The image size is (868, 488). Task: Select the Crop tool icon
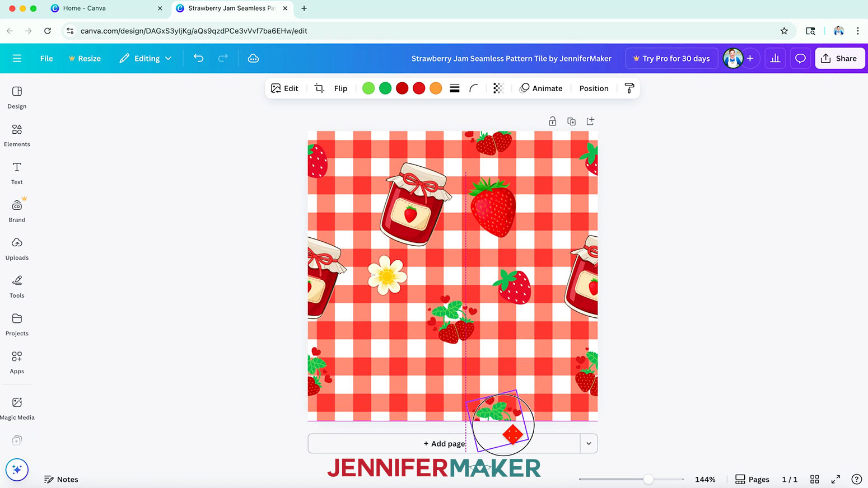pos(319,88)
